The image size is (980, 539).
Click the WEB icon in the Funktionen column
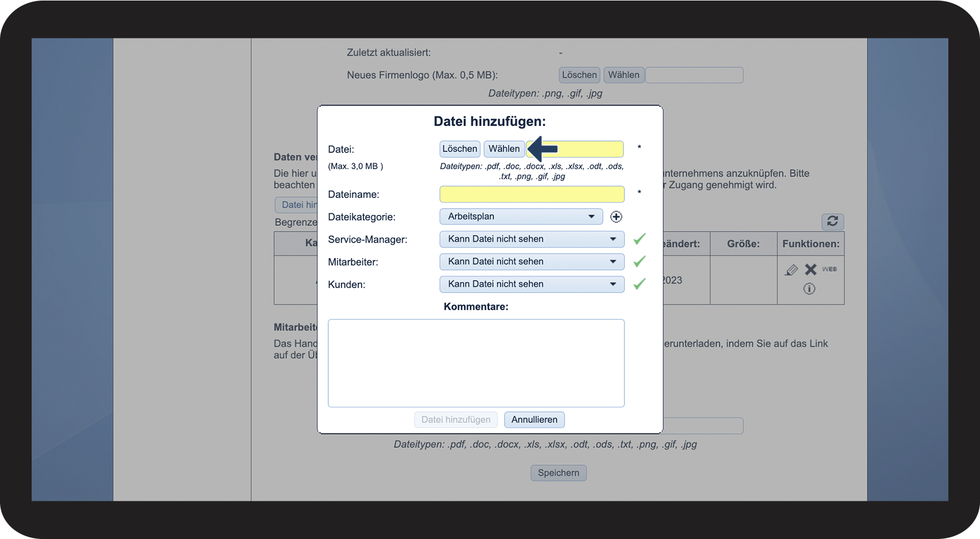pos(829,269)
